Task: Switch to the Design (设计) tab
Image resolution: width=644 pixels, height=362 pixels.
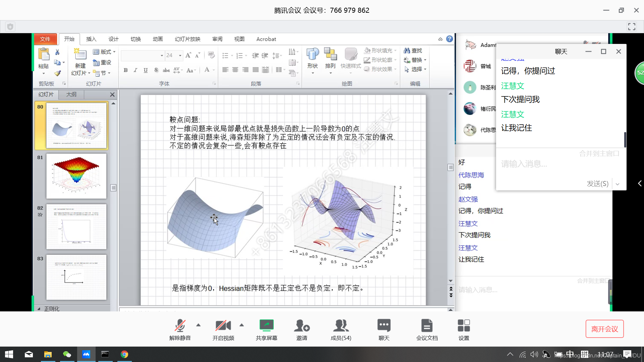Action: [113, 39]
